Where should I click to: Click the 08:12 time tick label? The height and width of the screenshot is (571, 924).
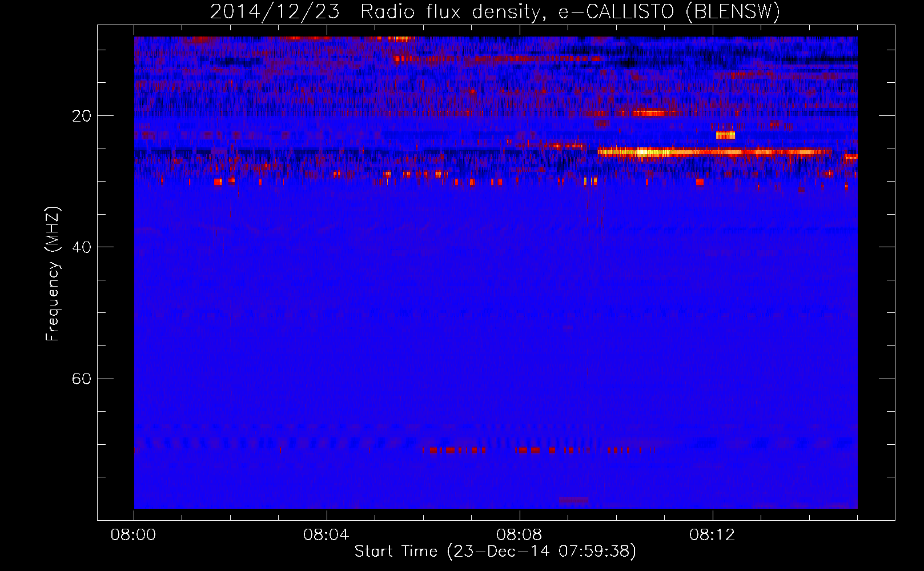(712, 535)
